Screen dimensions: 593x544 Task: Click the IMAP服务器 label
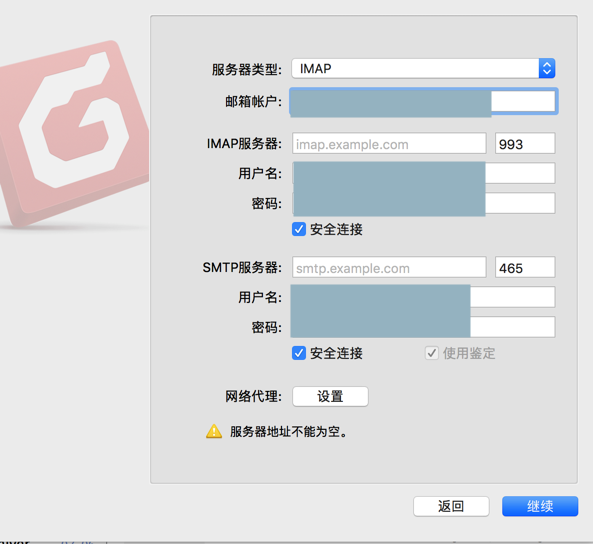coord(244,144)
